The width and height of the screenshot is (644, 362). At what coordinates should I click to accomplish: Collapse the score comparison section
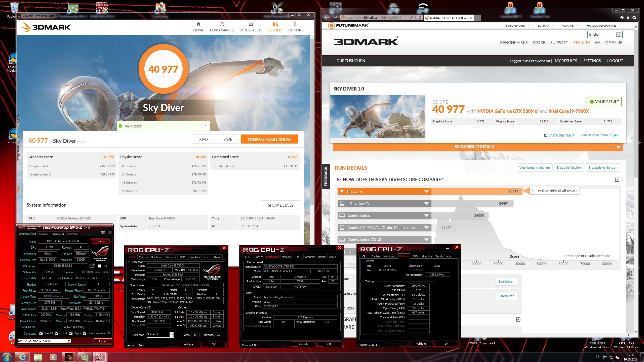617,179
